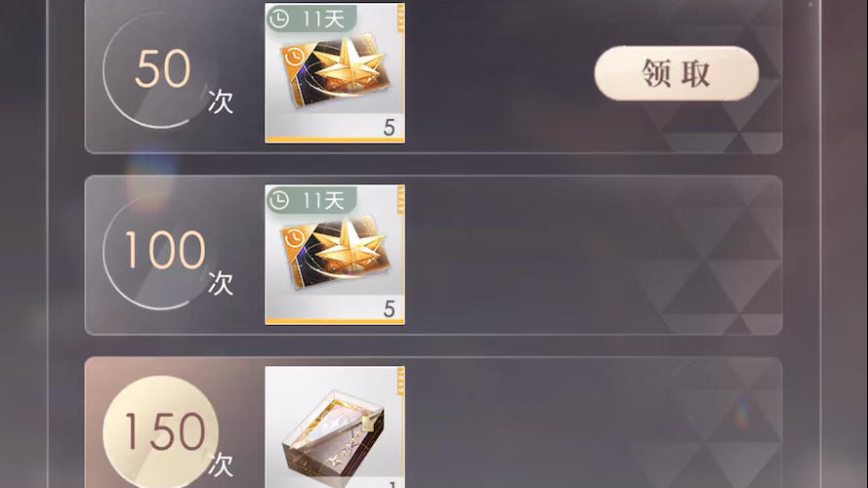Image resolution: width=868 pixels, height=488 pixels.
Task: Click the 11天 timer badge in 50次 row
Action: [x=311, y=19]
